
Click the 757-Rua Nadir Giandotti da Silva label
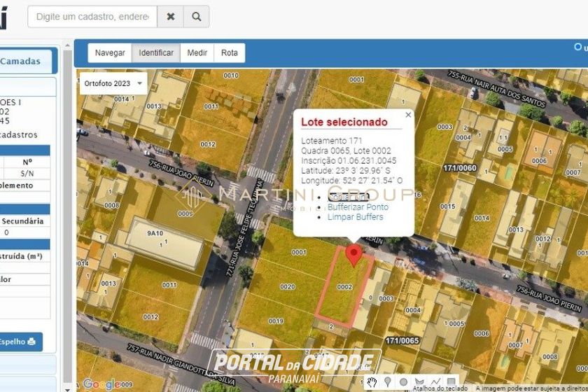point(181,364)
